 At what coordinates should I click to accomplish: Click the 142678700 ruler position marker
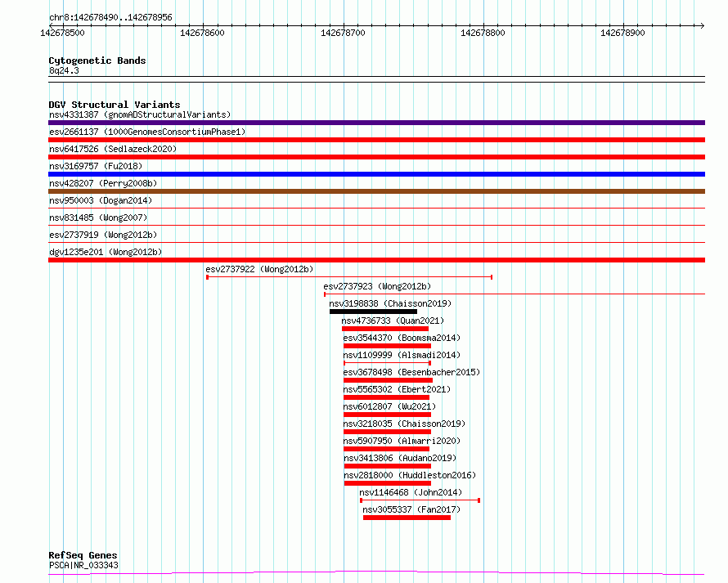[343, 33]
